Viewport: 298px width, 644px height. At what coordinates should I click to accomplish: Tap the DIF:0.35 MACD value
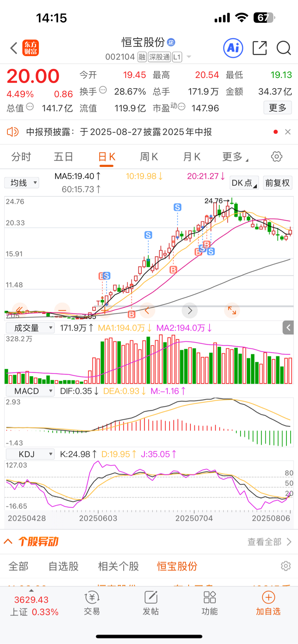click(79, 391)
